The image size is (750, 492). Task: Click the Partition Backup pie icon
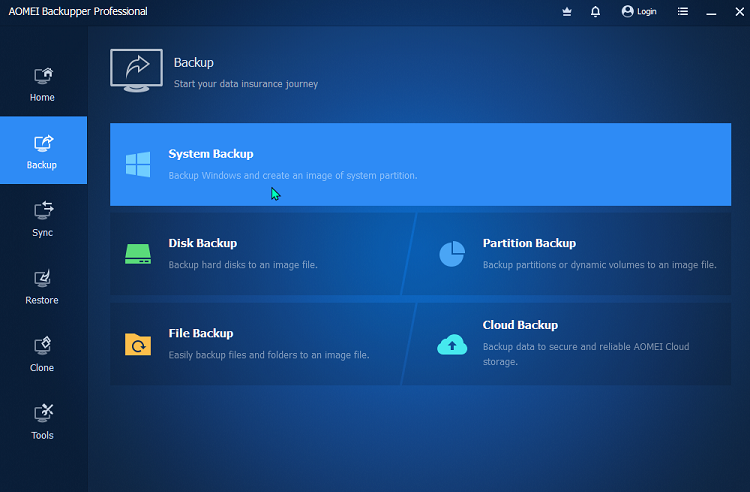click(452, 254)
